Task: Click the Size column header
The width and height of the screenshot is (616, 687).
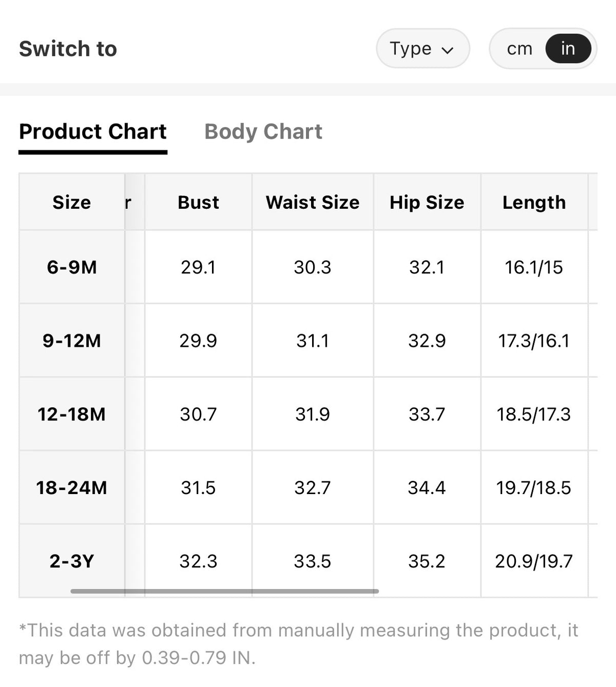Action: coord(72,202)
